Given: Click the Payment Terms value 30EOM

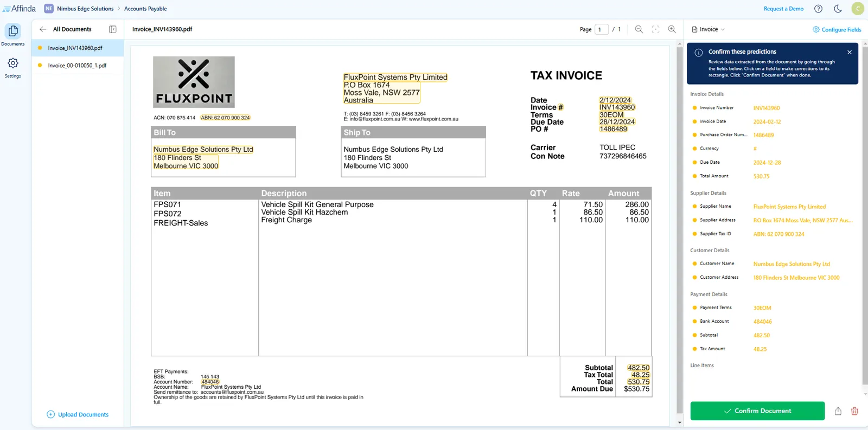Looking at the screenshot, I should (x=762, y=308).
